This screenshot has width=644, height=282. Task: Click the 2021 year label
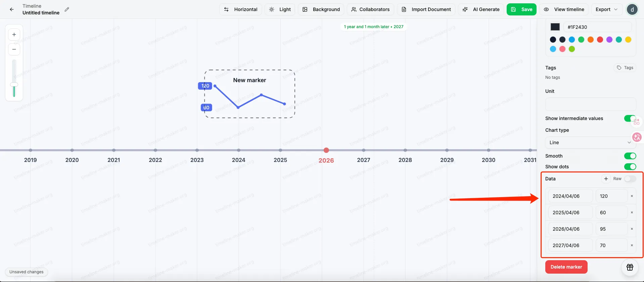[x=114, y=160]
